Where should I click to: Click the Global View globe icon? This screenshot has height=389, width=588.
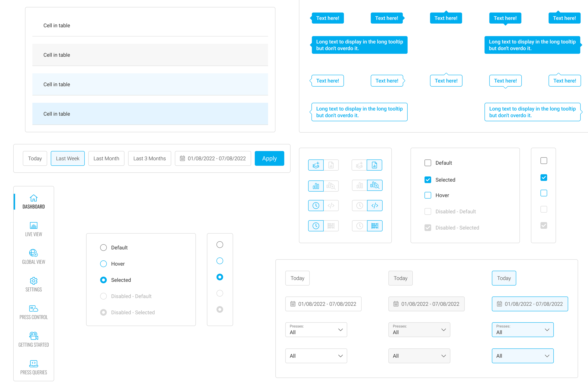(34, 253)
